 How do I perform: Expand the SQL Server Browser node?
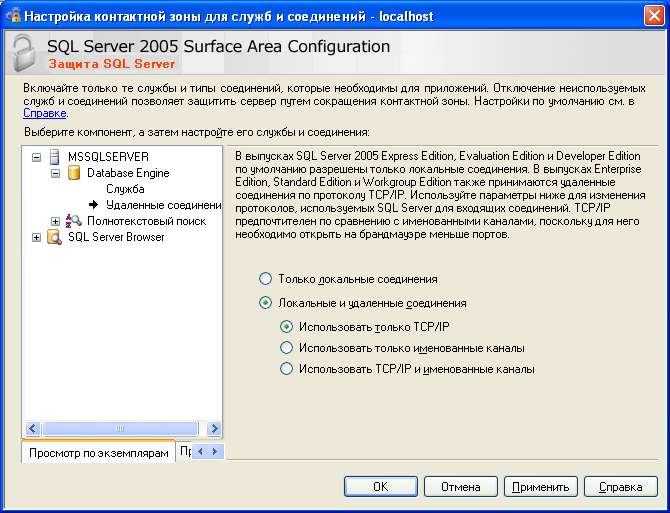coord(37,237)
